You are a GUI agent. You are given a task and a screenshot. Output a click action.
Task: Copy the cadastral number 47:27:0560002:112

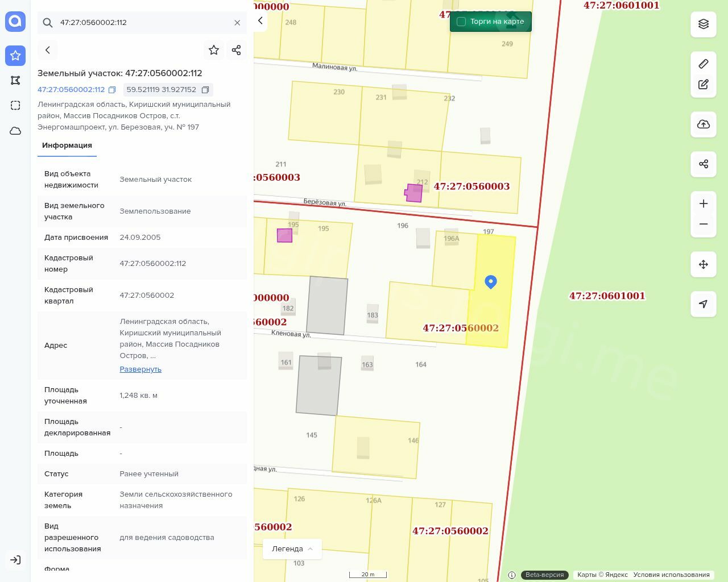pos(112,90)
